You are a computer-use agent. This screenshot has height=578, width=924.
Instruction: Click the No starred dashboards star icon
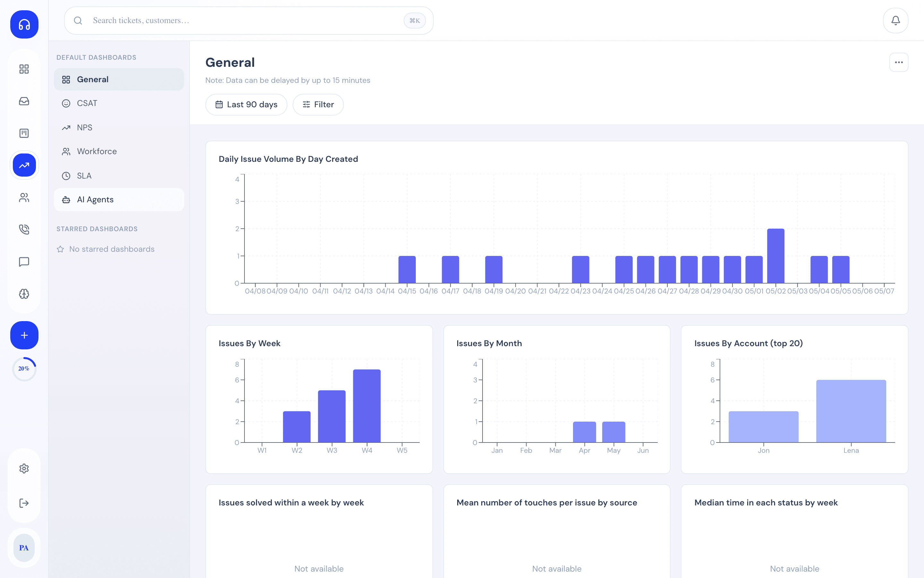pyautogui.click(x=60, y=249)
